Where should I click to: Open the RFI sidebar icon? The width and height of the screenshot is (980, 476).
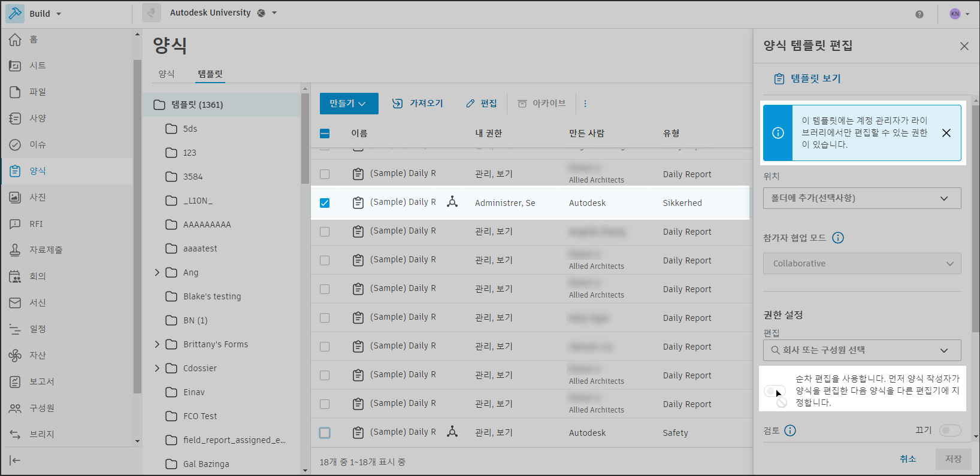click(x=15, y=224)
